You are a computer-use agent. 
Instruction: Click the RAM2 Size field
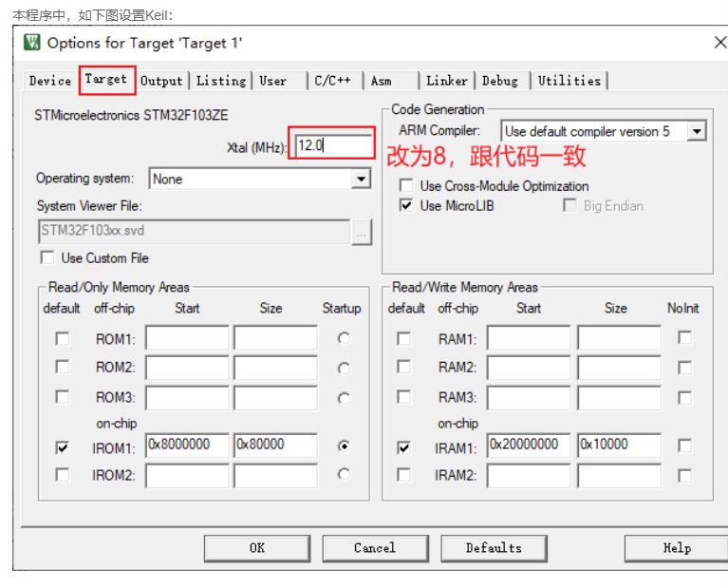click(x=620, y=368)
